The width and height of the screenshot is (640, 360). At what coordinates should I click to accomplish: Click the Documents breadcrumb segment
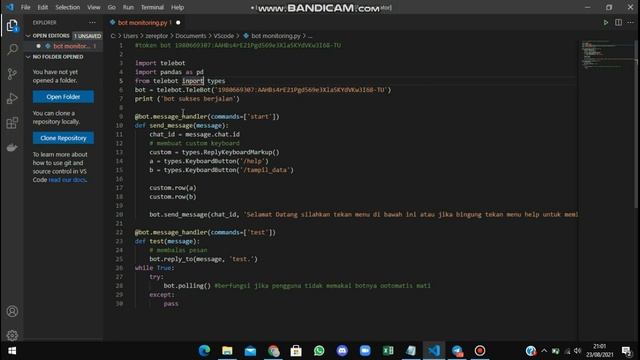coord(191,36)
